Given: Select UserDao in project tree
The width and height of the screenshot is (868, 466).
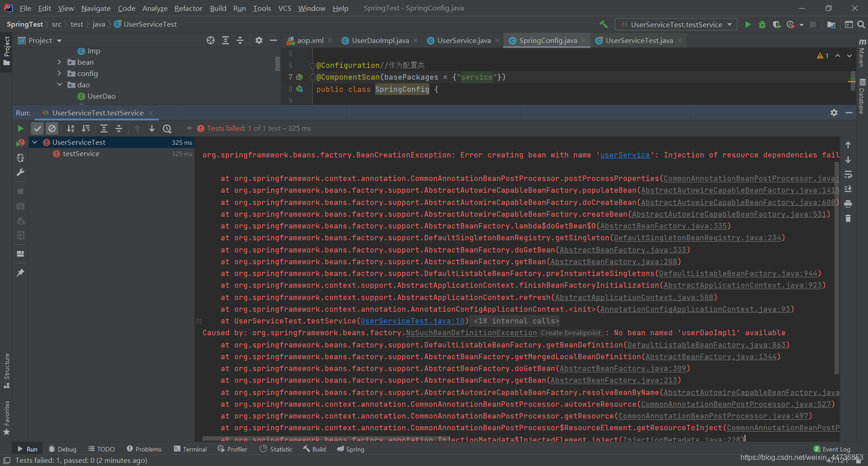Looking at the screenshot, I should pyautogui.click(x=101, y=96).
